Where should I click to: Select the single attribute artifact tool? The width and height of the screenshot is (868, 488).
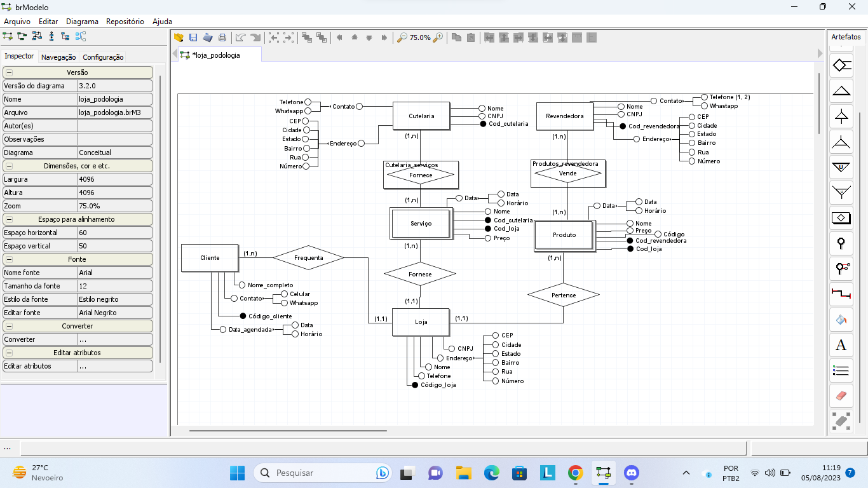(x=841, y=243)
